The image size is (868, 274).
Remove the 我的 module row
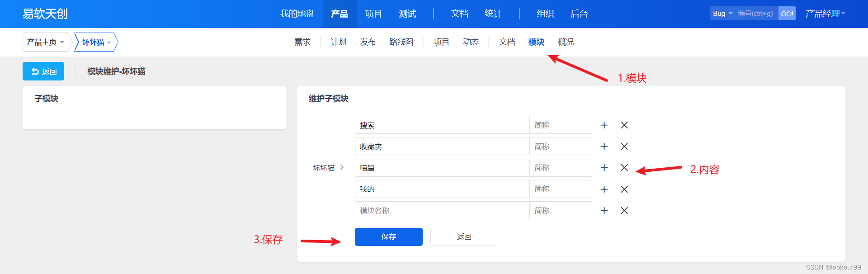coord(624,189)
